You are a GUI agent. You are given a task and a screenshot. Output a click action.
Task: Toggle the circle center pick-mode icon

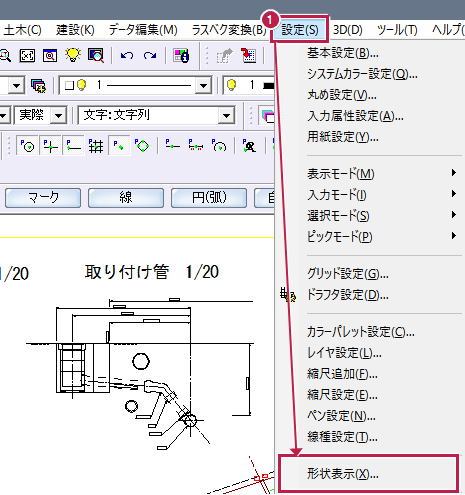(x=27, y=146)
